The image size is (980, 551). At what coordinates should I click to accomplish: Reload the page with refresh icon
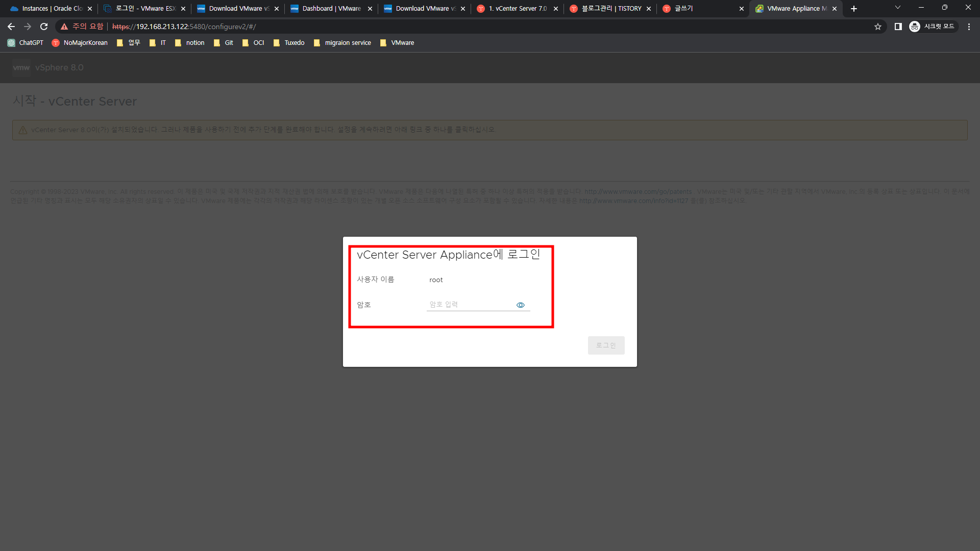(x=44, y=27)
